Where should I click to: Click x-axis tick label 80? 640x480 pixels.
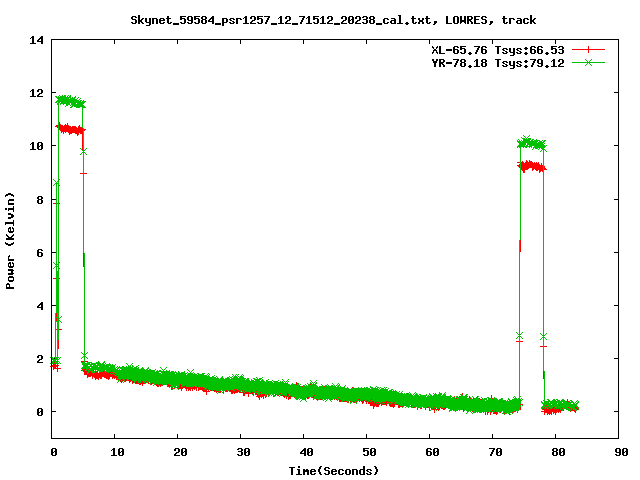click(558, 452)
